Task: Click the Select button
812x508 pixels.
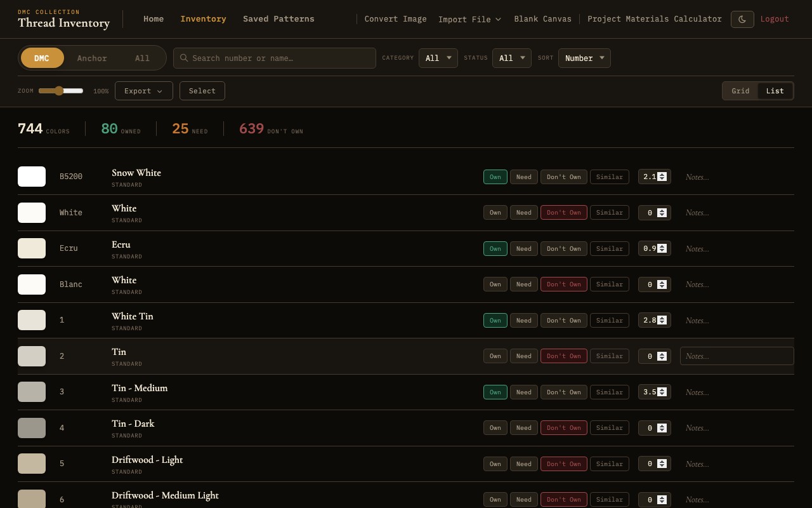Action: pyautogui.click(x=202, y=91)
